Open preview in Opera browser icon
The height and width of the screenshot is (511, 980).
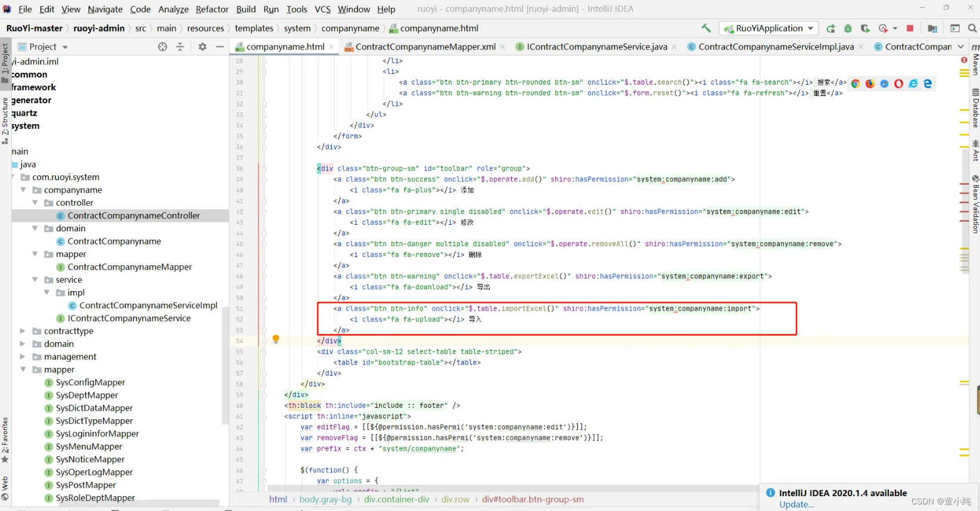(898, 83)
